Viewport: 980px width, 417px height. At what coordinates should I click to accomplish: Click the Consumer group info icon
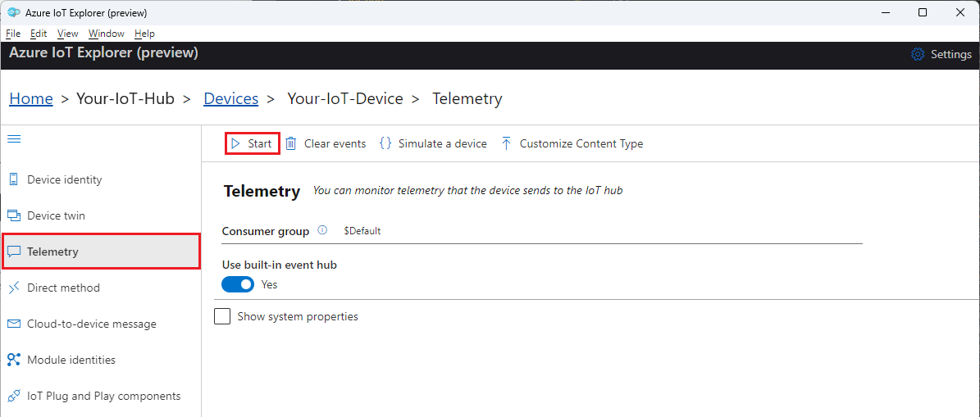322,231
